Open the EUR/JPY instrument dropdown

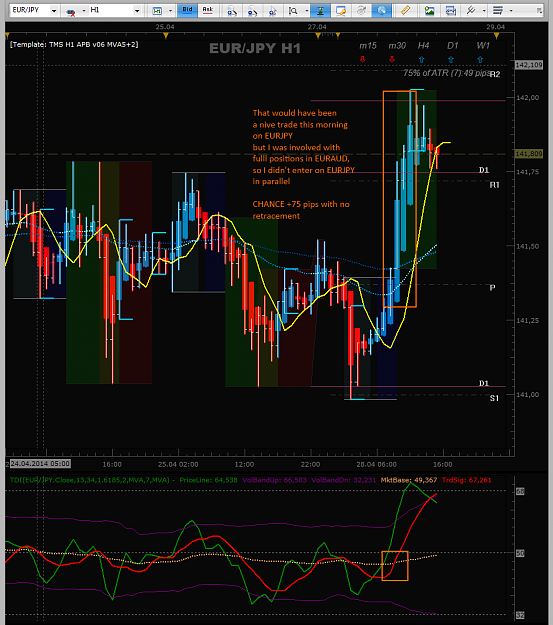(x=54, y=10)
